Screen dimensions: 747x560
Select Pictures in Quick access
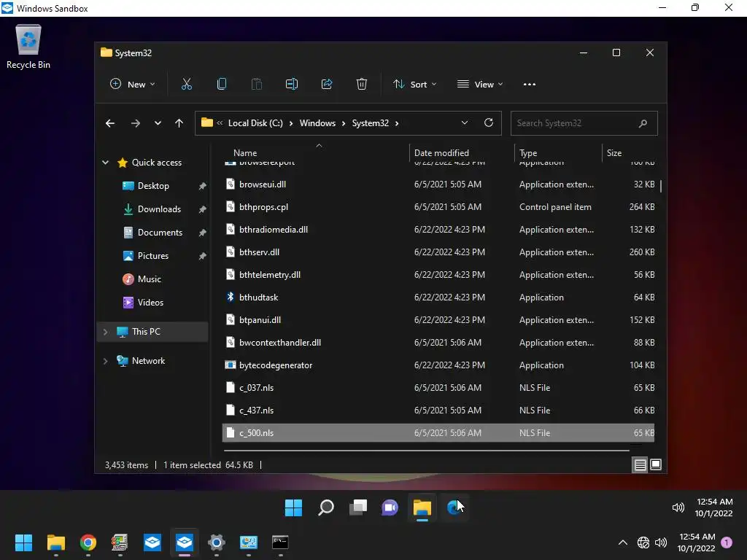point(153,256)
